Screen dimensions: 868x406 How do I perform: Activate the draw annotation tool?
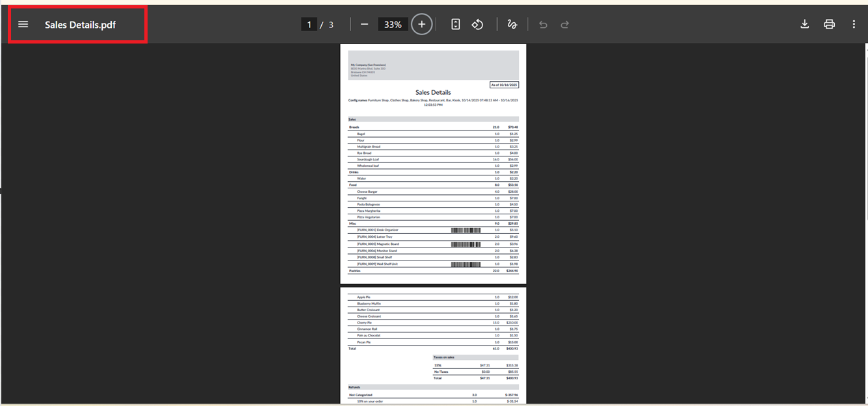pyautogui.click(x=512, y=25)
